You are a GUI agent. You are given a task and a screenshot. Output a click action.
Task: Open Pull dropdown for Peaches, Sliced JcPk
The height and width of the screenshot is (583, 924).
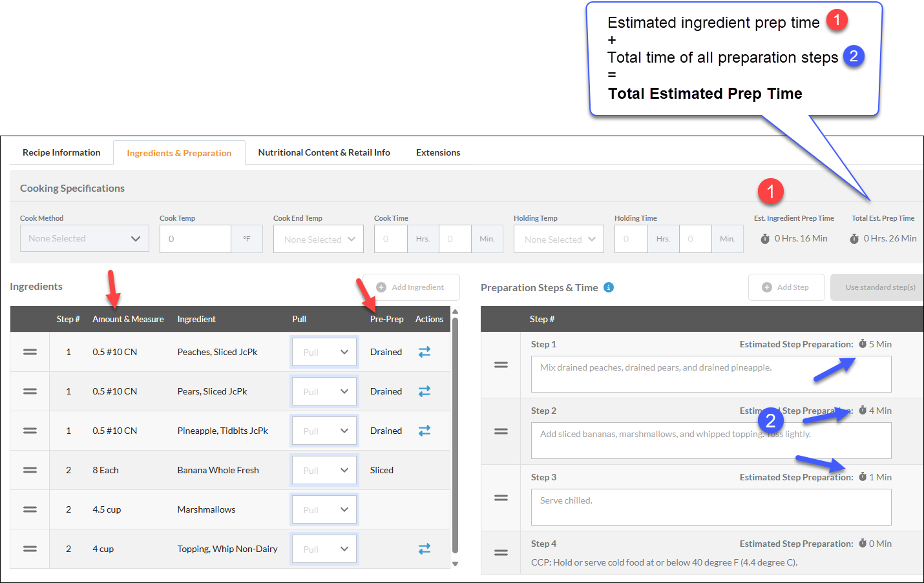tap(324, 352)
